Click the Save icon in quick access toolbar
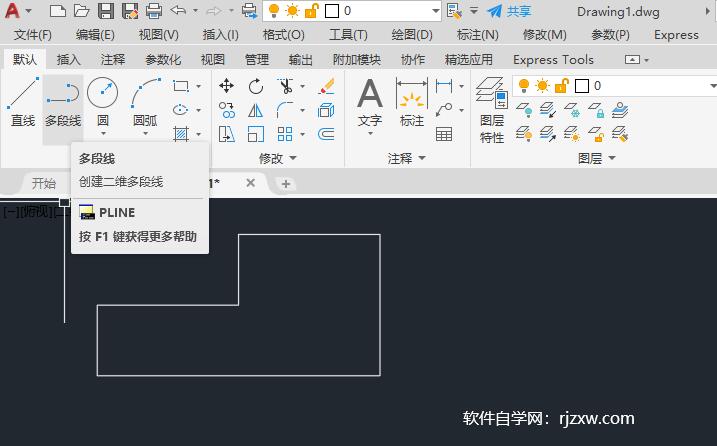 [106, 11]
